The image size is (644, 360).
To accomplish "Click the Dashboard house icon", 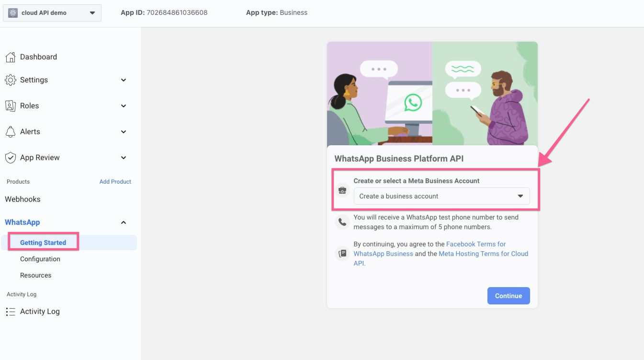I will [x=10, y=57].
